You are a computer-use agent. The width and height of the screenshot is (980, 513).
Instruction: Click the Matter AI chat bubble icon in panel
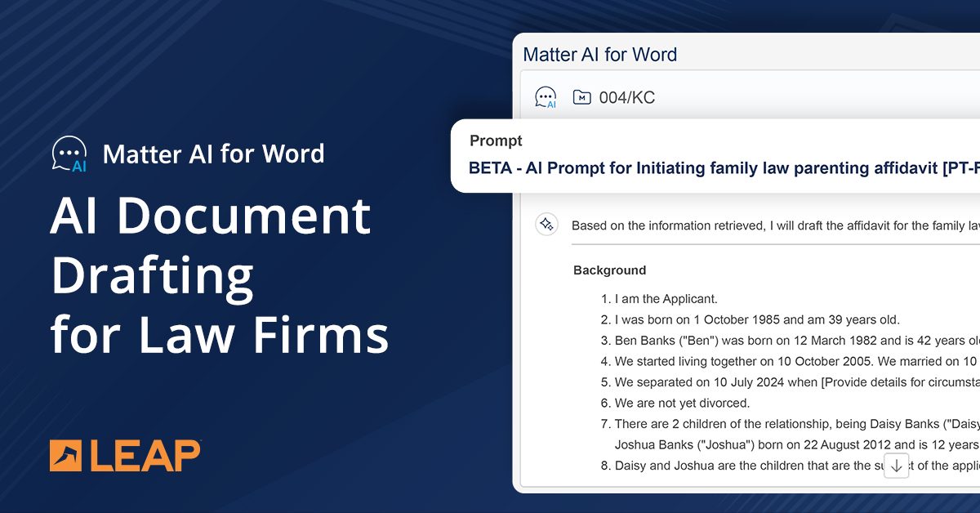point(546,98)
